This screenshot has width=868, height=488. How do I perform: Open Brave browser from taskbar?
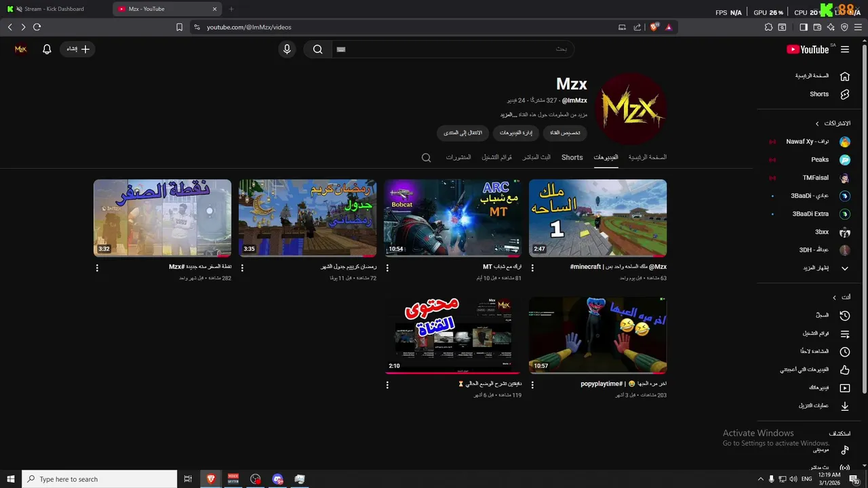[211, 479]
